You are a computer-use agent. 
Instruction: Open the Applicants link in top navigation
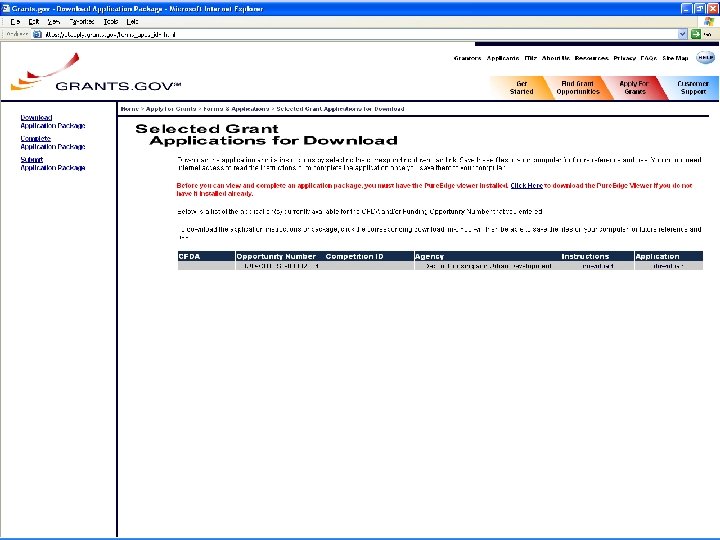(503, 58)
